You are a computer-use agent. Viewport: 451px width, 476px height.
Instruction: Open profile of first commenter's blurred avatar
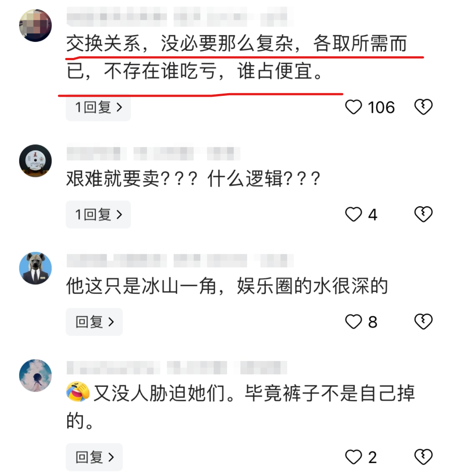(x=35, y=25)
